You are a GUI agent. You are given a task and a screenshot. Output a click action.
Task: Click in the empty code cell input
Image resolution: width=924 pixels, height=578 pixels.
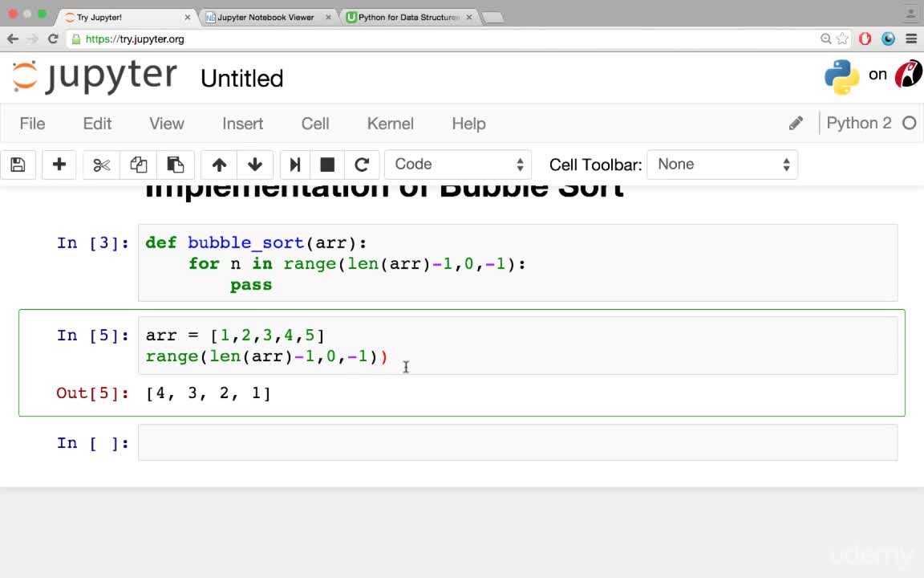pos(517,442)
